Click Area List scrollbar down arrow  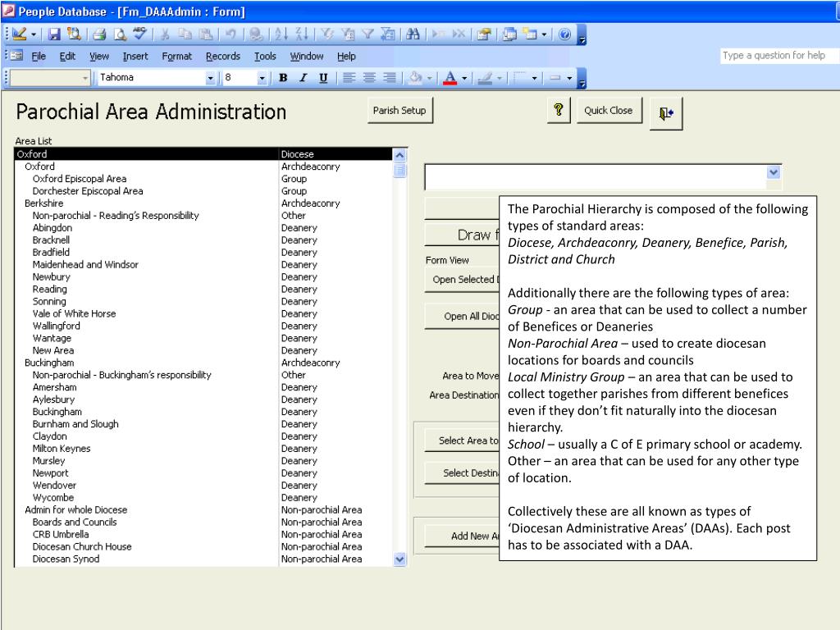399,559
